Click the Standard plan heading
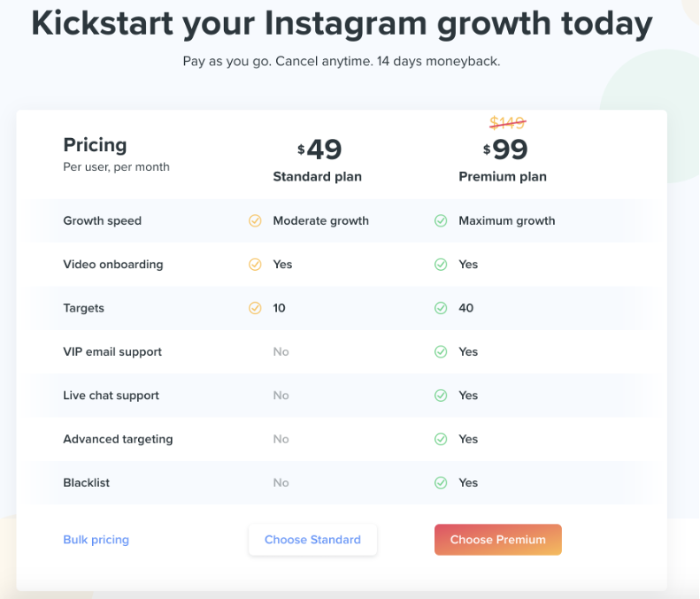The width and height of the screenshot is (700, 599). pos(318,177)
